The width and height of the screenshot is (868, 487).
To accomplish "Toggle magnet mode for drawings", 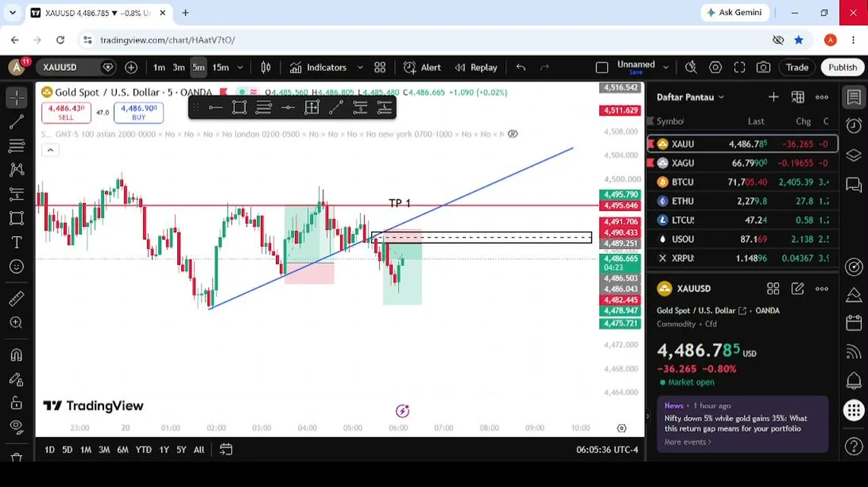I will click(17, 354).
